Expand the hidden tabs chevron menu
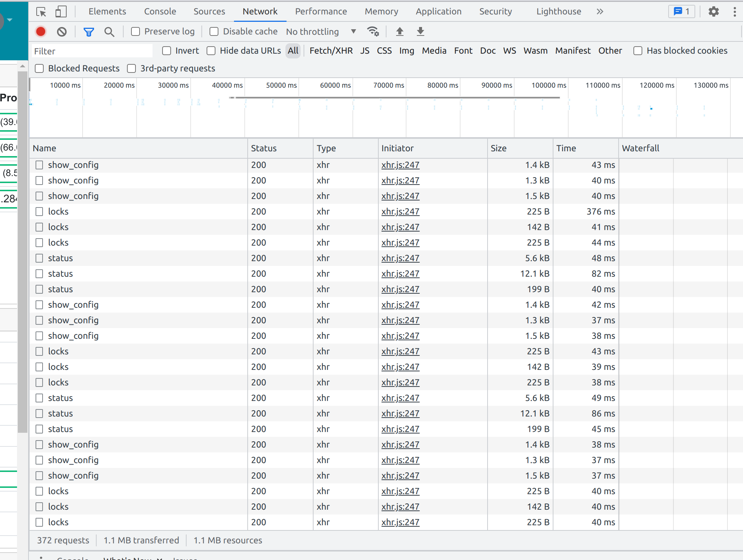This screenshot has height=560, width=743. (x=600, y=11)
